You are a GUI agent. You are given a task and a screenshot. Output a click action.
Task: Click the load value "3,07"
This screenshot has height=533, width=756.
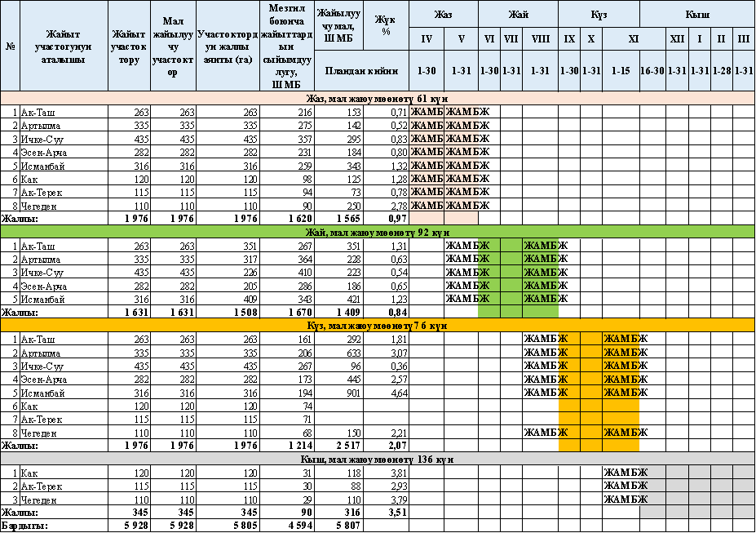click(x=386, y=353)
